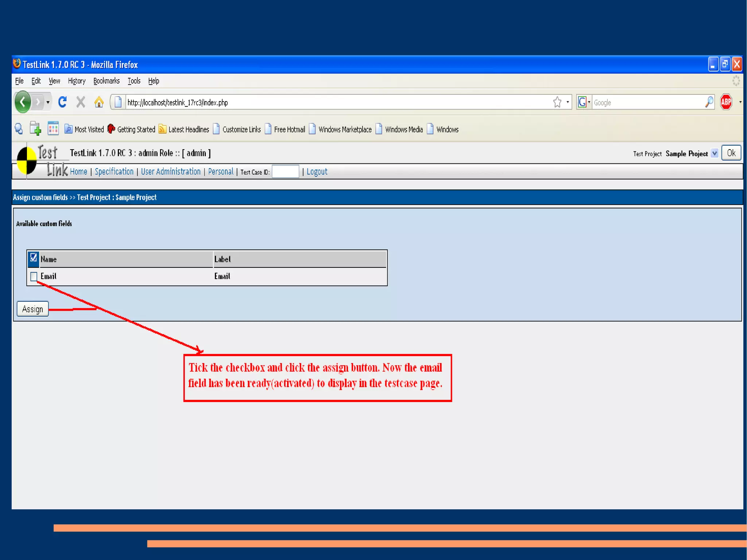
Task: Click the add-page plus icon in bookmarks toolbar
Action: 35,129
